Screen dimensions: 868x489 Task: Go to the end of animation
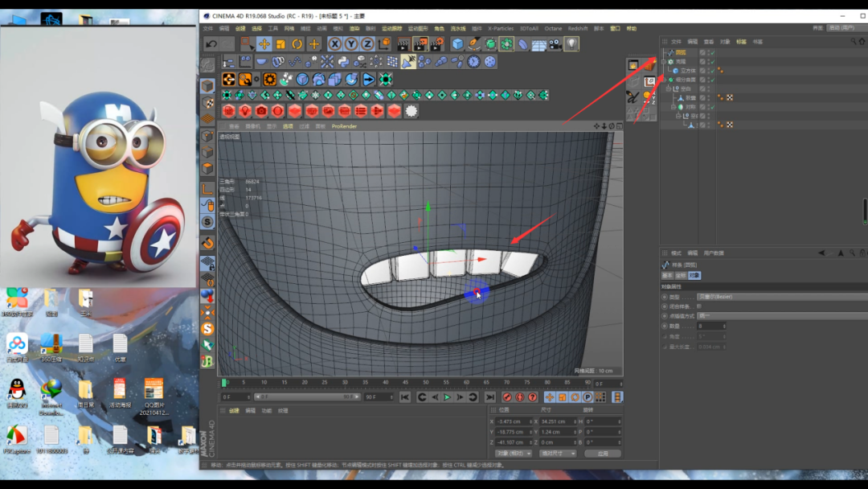click(x=490, y=397)
